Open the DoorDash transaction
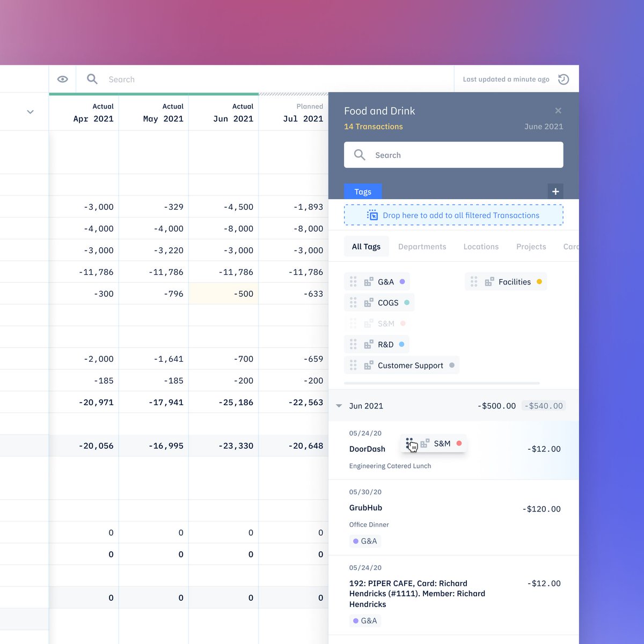The image size is (644, 644). [x=453, y=450]
